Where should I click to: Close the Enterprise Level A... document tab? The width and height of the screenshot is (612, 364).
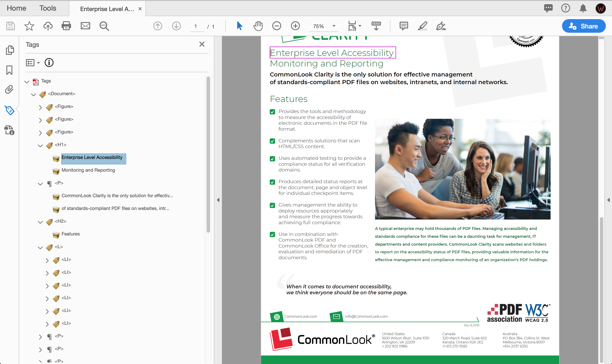coord(140,8)
